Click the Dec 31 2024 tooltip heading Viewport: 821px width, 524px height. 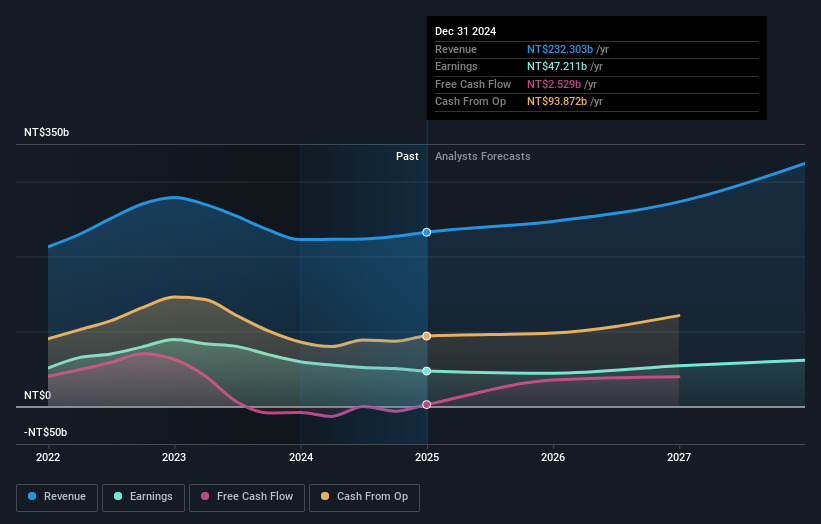tap(465, 31)
